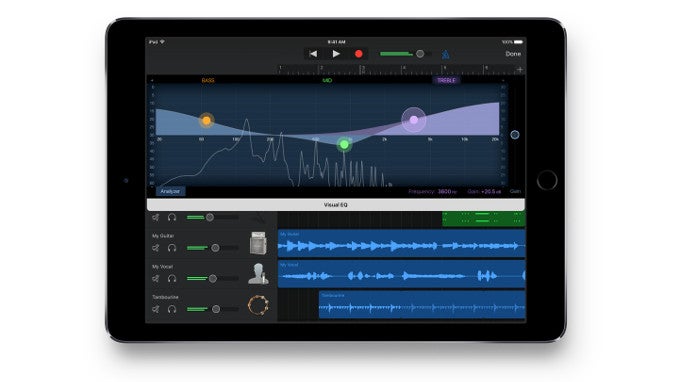The image size is (680, 382).
Task: Click the Visual EQ title bar
Action: [336, 205]
